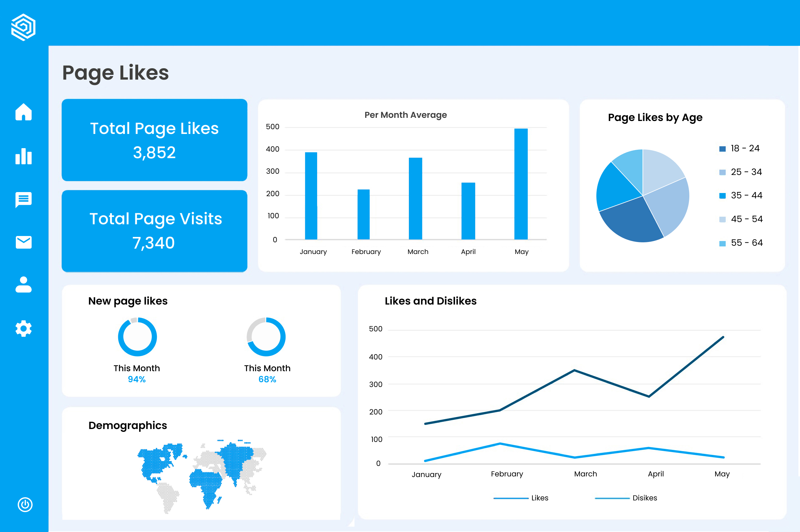This screenshot has width=800, height=532.
Task: Click the Per Month Average title
Action: click(x=405, y=115)
